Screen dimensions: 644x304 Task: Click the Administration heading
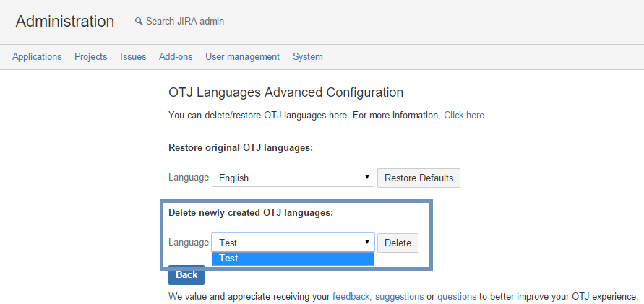65,22
